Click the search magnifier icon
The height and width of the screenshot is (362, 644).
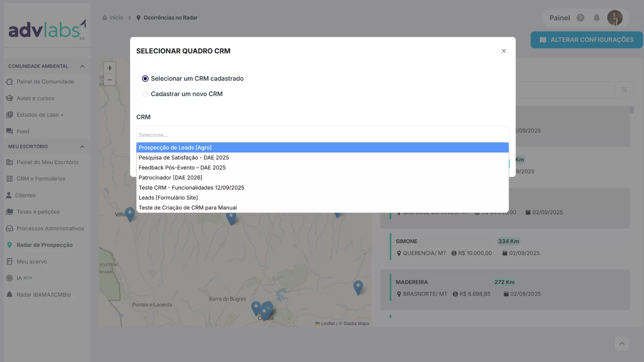pyautogui.click(x=624, y=90)
